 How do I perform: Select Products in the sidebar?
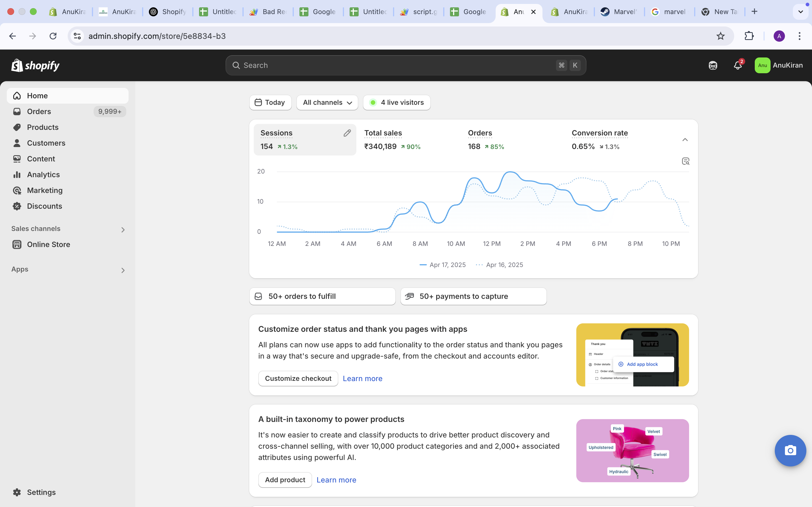coord(43,127)
